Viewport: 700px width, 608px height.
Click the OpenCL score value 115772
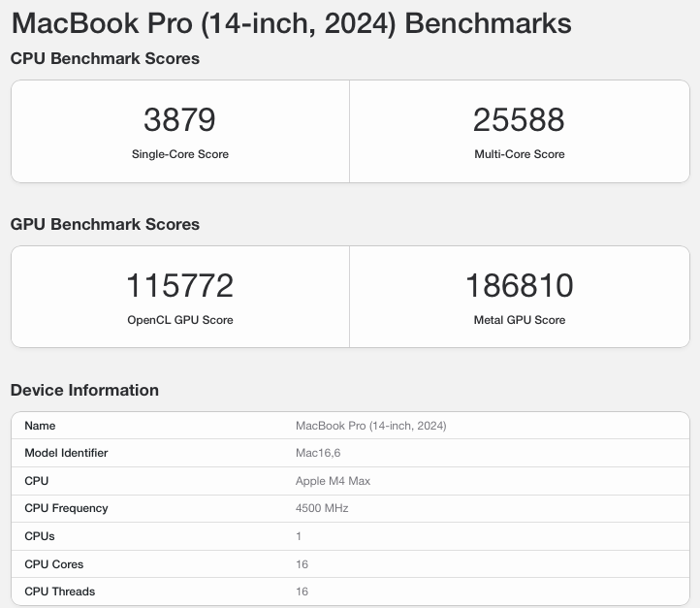click(180, 285)
